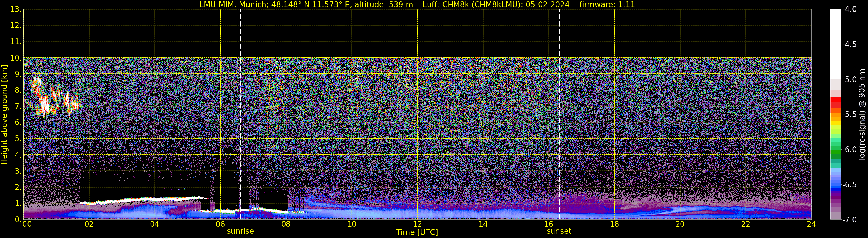Click the white top section of the colorbar

click(x=835, y=44)
